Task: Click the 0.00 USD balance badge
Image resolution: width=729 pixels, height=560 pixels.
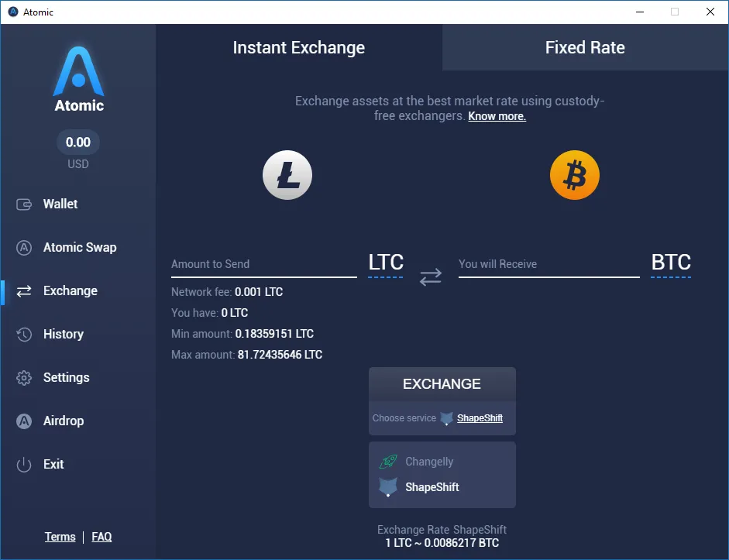Action: 78,143
